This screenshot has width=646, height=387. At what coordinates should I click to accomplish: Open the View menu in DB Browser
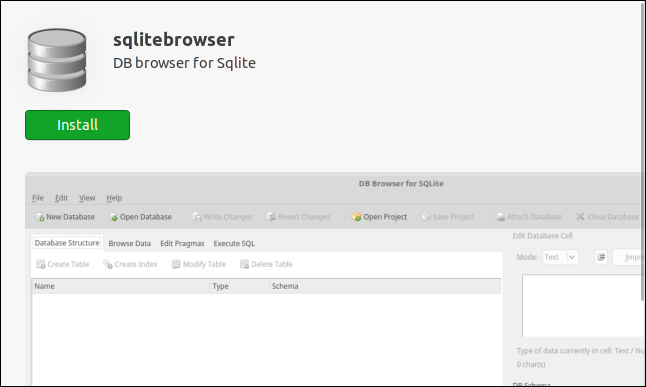(87, 198)
